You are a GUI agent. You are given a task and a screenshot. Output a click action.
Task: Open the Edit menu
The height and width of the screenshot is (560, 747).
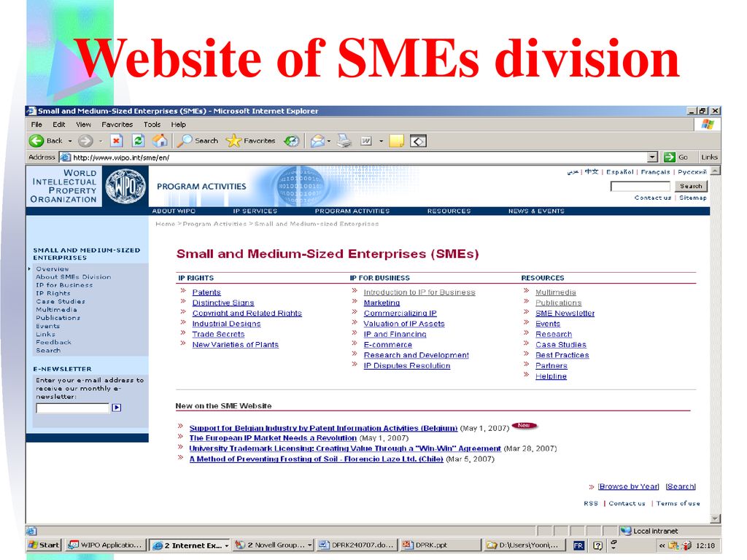[x=59, y=124]
